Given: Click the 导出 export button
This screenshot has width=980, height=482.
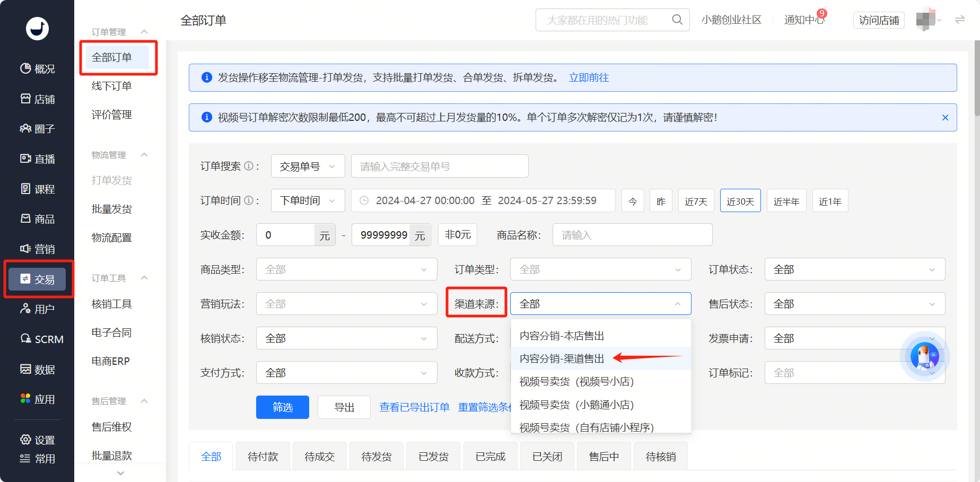Looking at the screenshot, I should pos(344,407).
